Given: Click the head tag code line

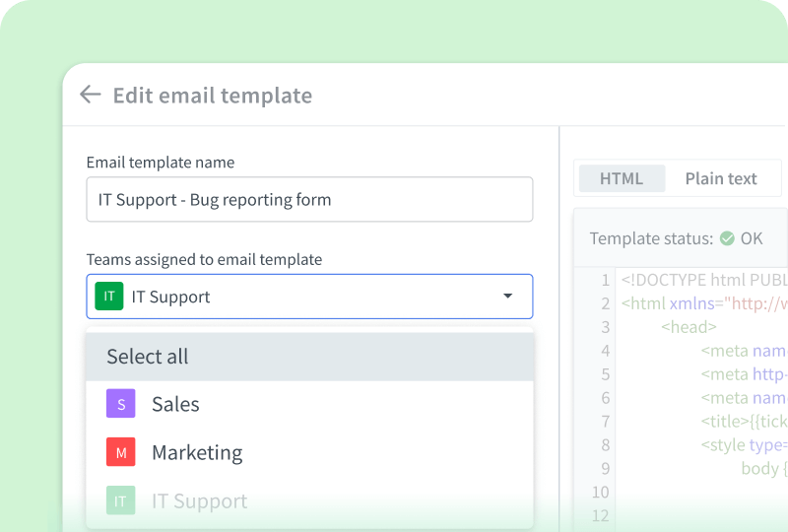Looking at the screenshot, I should click(689, 327).
